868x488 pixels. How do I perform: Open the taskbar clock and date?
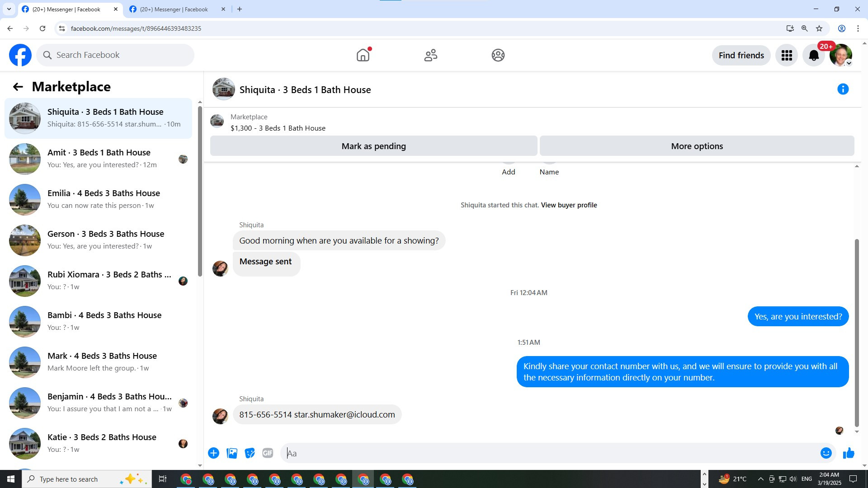point(830,479)
